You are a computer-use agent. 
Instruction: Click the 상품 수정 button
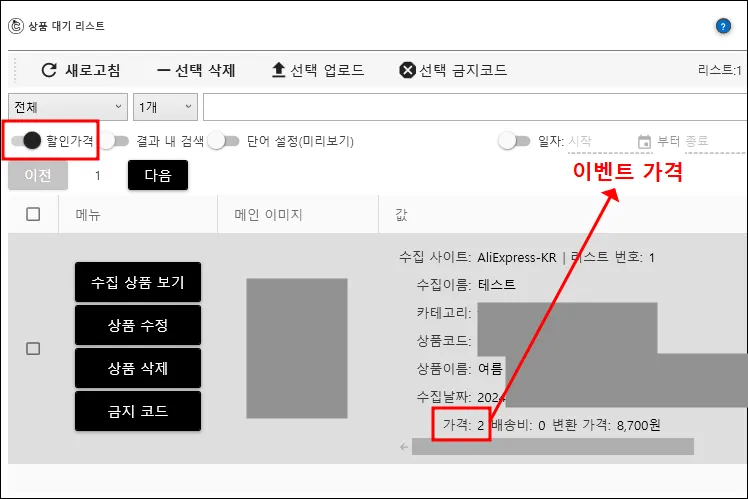pyautogui.click(x=138, y=325)
